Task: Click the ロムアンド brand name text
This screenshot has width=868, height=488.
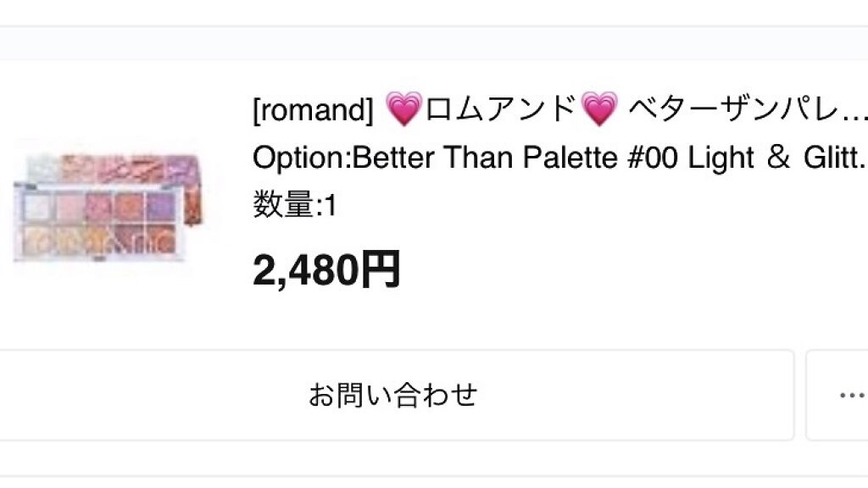Action: pos(501,110)
